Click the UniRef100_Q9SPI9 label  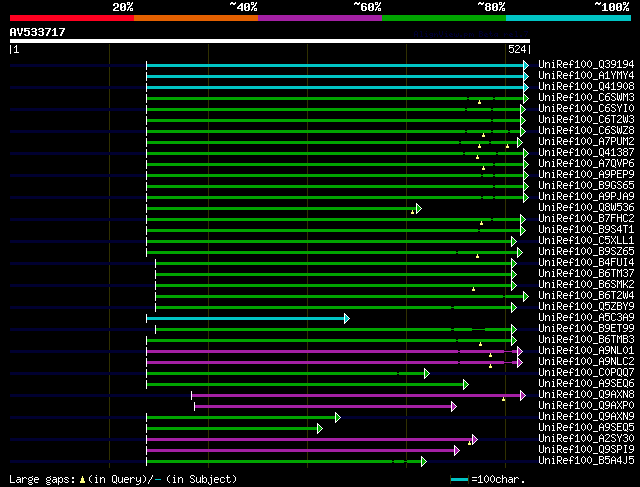click(x=586, y=450)
